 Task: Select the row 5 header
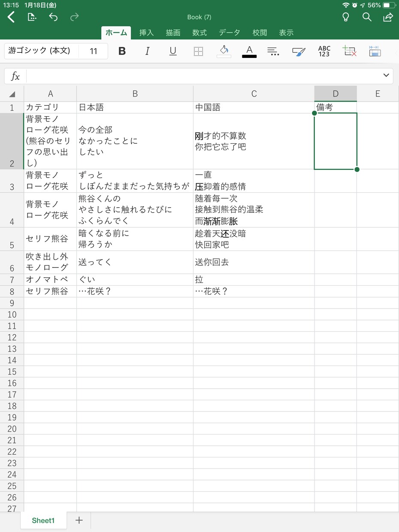click(x=12, y=239)
